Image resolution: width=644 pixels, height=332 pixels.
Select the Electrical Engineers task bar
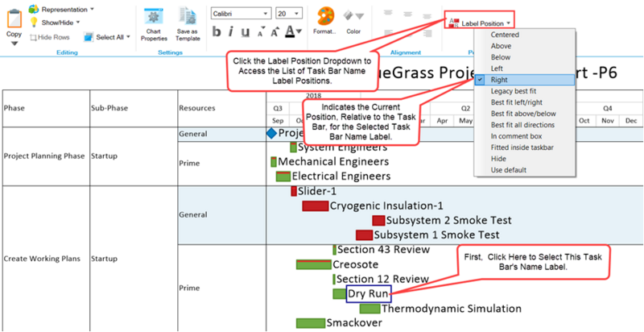(x=283, y=176)
